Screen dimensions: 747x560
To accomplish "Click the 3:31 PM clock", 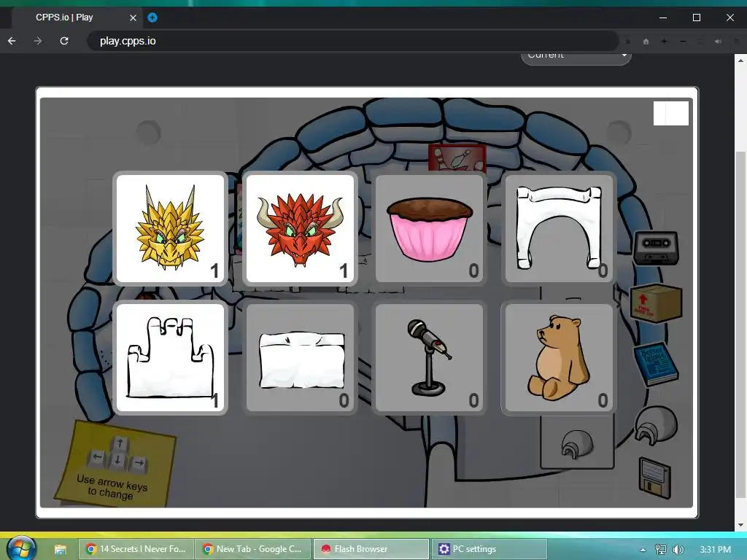I will pos(715,550).
